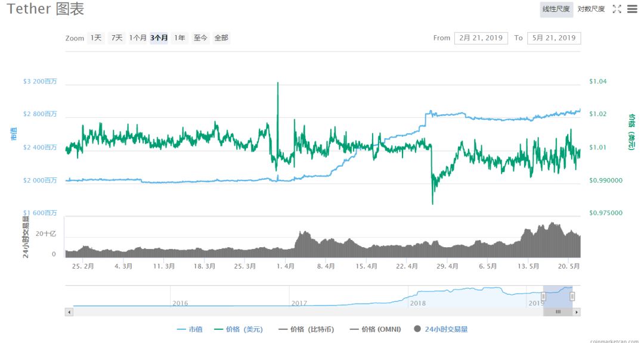Click the navigator scrollbar thumb
This screenshot has width=644, height=343.
[x=558, y=312]
